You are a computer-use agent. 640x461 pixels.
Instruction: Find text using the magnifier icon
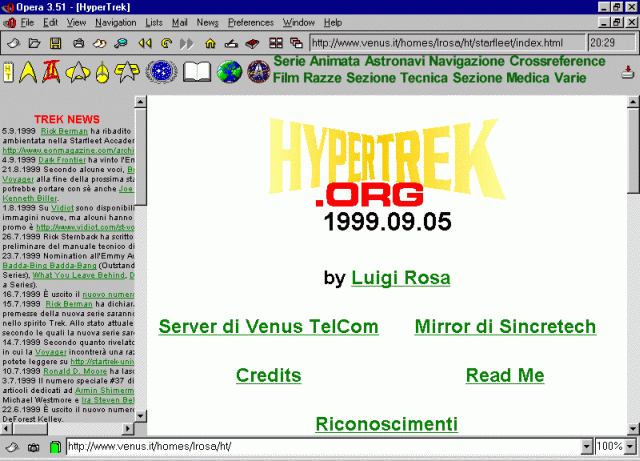(120, 43)
